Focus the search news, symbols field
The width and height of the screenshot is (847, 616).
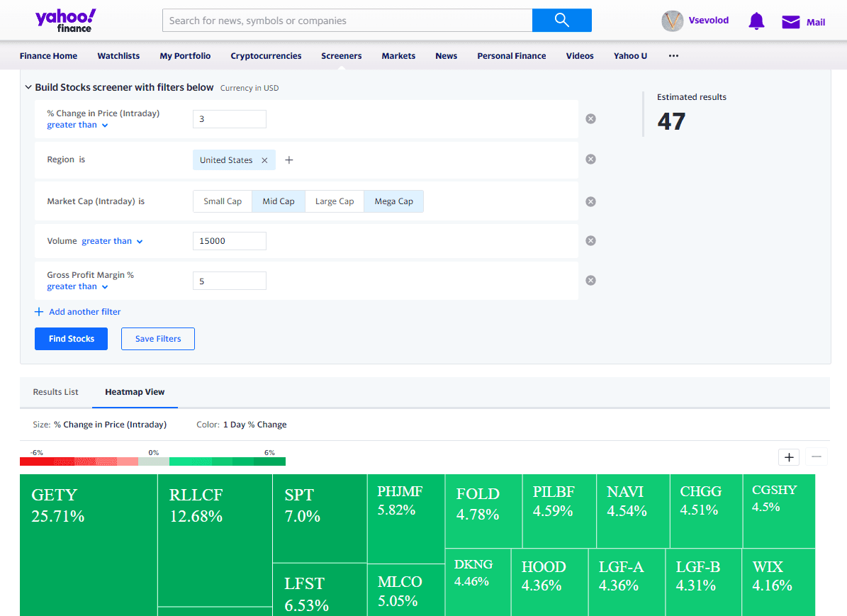347,20
